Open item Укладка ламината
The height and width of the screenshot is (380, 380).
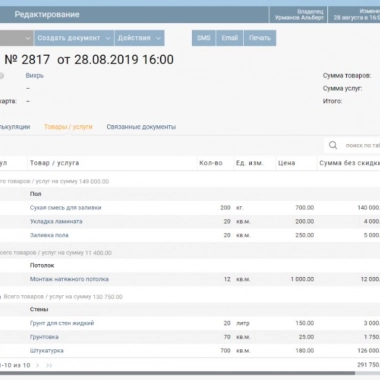click(56, 221)
